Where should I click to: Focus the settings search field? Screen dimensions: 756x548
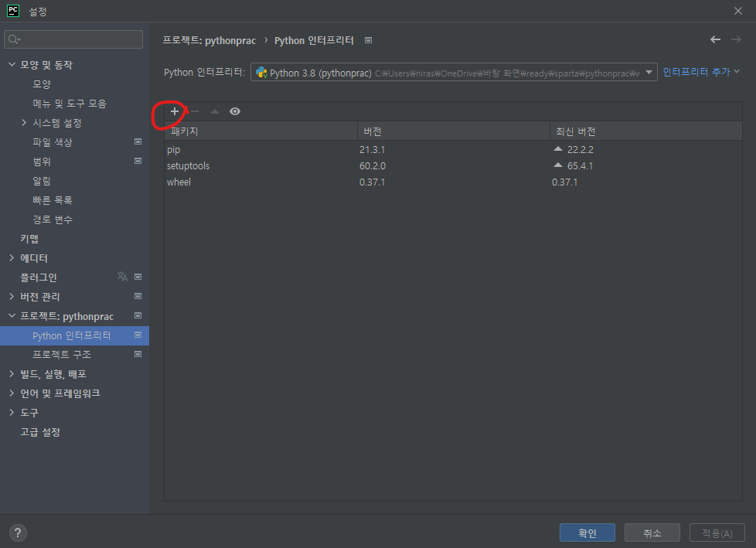[73, 39]
